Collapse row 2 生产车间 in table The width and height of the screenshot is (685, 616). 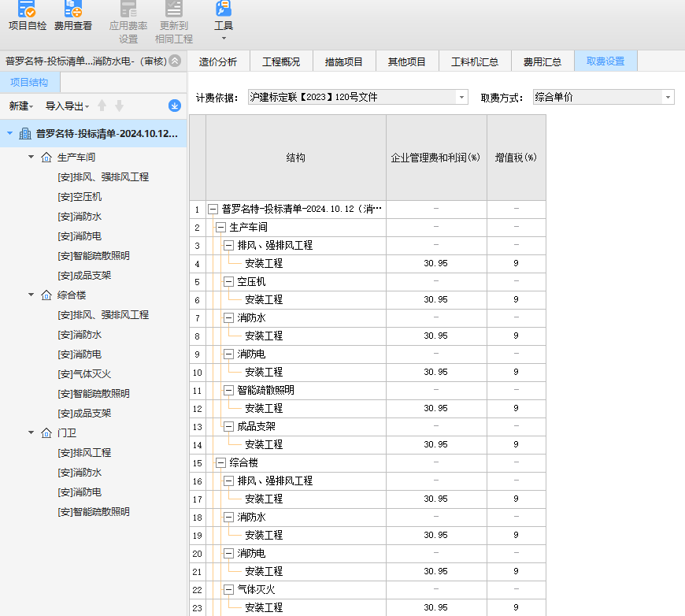220,228
